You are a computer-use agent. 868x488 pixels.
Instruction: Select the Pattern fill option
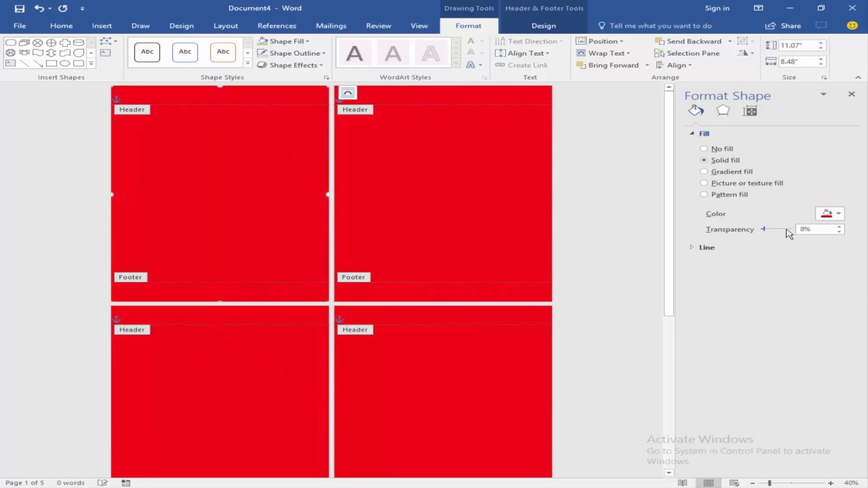coord(725,195)
